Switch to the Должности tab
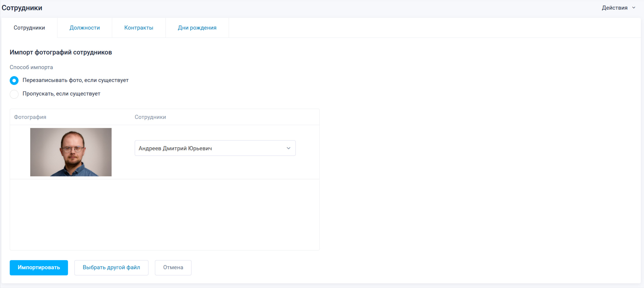The height and width of the screenshot is (288, 644). pos(85,28)
